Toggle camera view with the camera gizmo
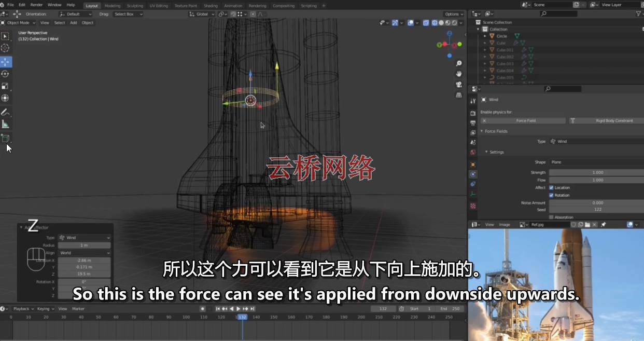 (x=459, y=84)
